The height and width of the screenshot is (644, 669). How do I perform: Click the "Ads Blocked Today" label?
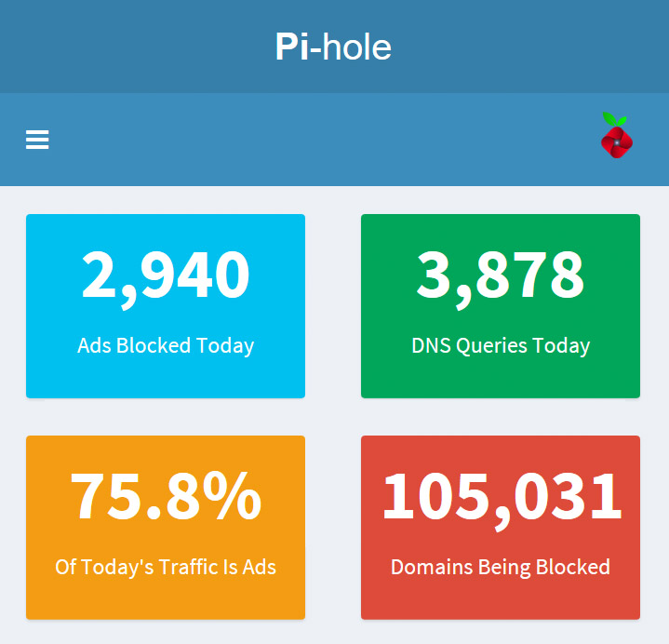pyautogui.click(x=166, y=345)
